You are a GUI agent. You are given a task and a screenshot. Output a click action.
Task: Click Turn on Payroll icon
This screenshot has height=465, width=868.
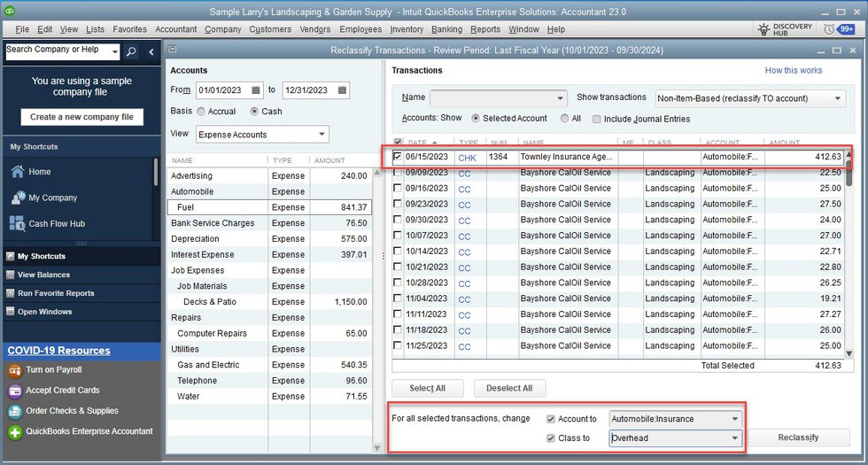[x=15, y=369]
